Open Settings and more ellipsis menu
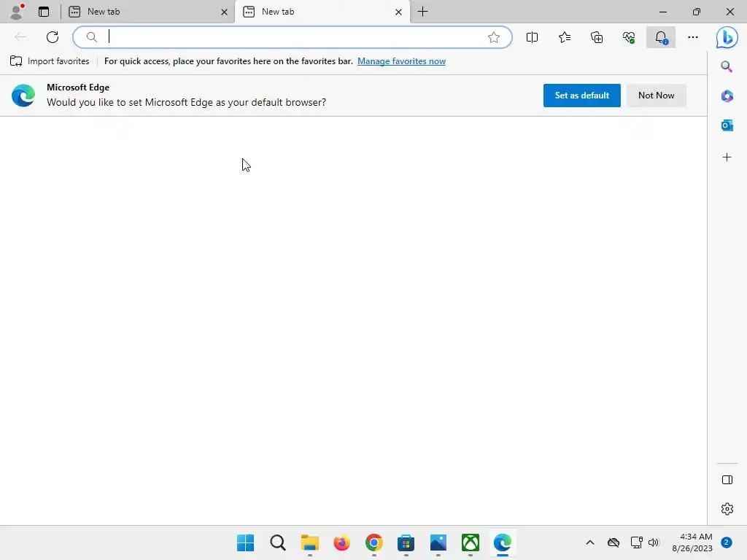Viewport: 747px width, 560px height. point(693,37)
